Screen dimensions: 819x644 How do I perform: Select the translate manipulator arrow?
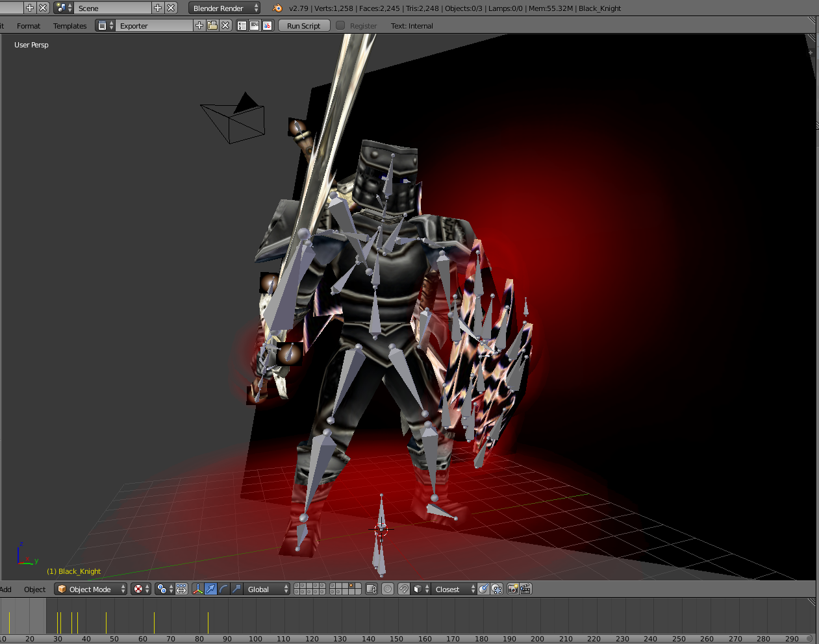210,589
